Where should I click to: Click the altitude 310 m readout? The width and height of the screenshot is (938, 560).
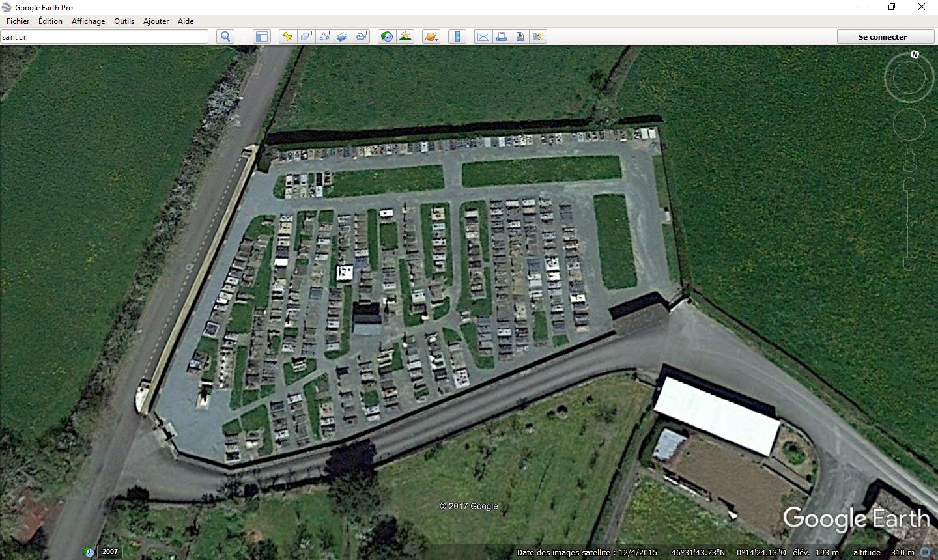coord(884,552)
